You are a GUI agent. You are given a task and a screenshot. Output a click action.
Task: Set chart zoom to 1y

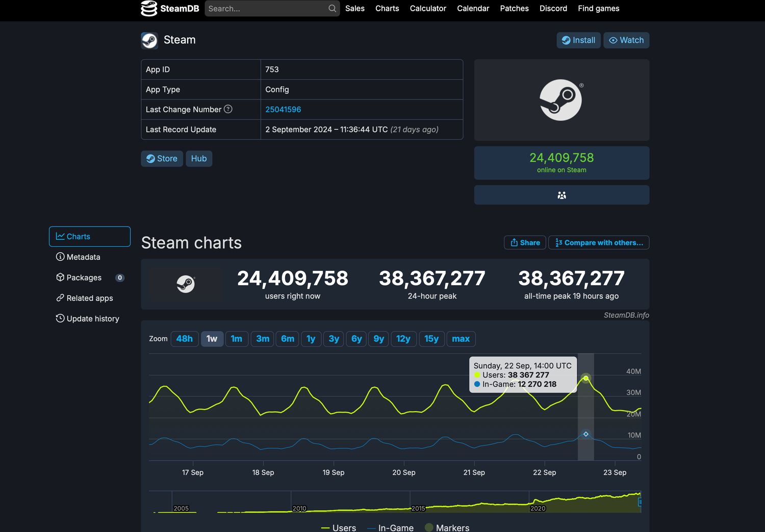click(311, 339)
